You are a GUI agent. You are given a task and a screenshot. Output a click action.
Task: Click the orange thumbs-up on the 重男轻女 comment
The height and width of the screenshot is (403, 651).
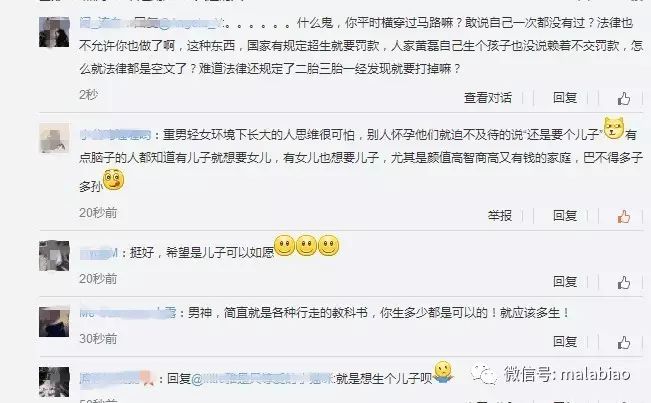point(623,217)
